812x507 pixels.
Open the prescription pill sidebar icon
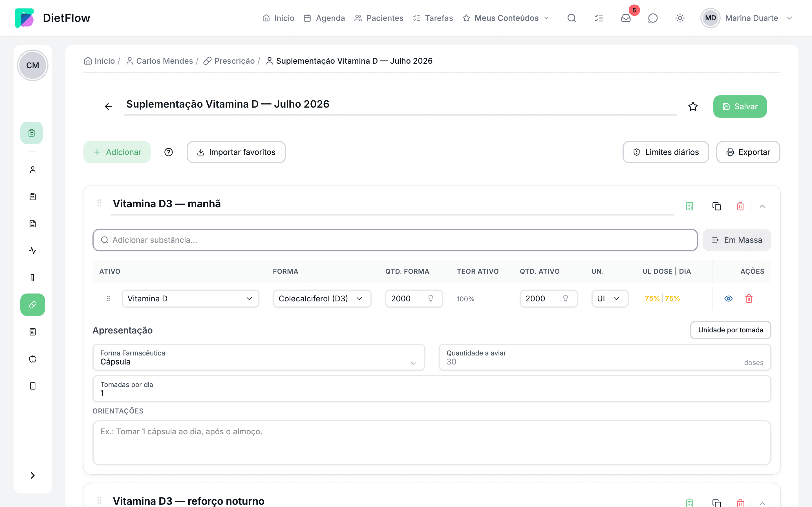pos(32,304)
